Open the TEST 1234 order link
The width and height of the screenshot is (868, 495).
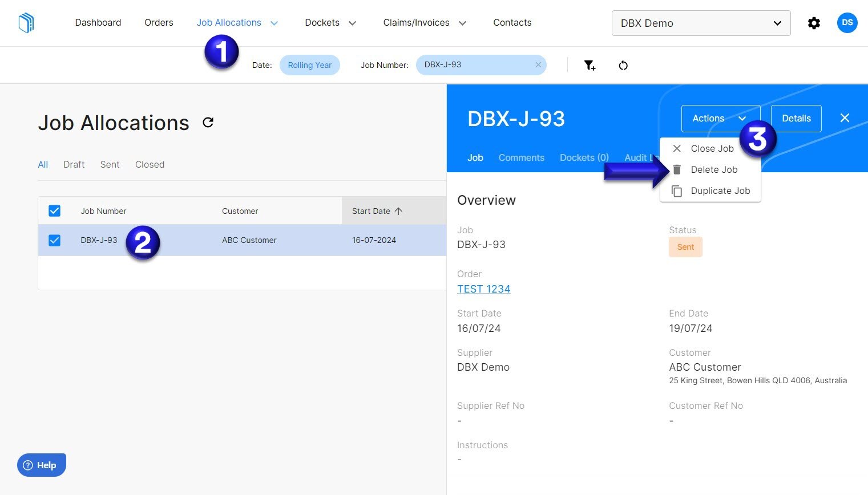tap(483, 289)
